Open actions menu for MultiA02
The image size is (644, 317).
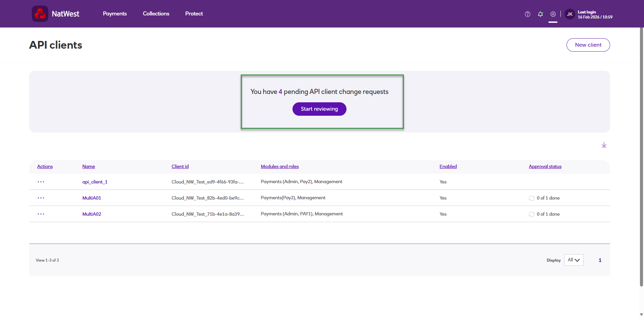(41, 214)
